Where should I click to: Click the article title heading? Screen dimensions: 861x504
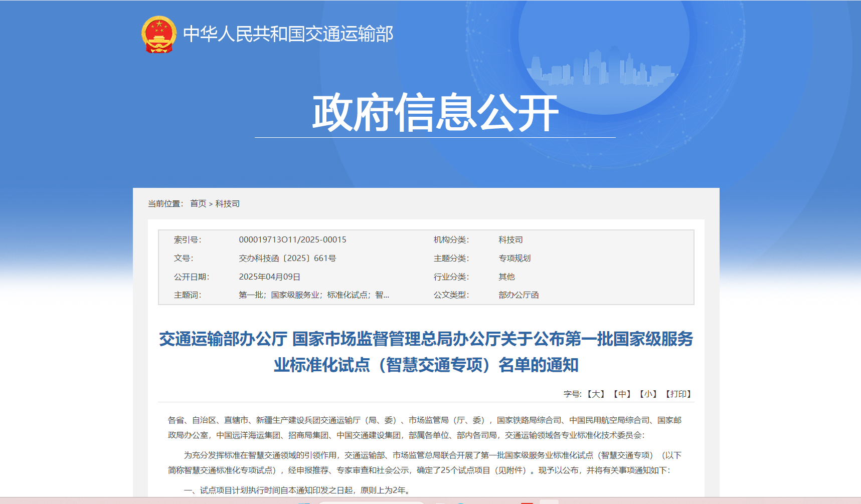point(426,352)
